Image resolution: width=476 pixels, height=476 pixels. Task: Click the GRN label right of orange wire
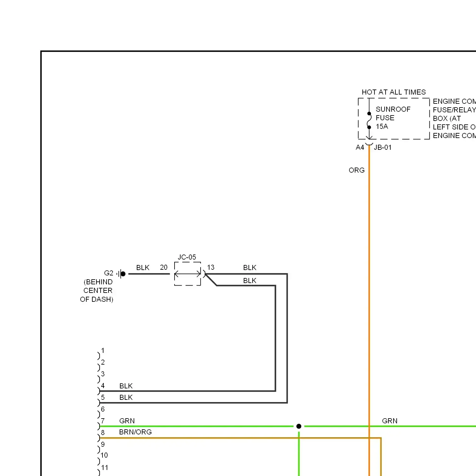click(390, 421)
